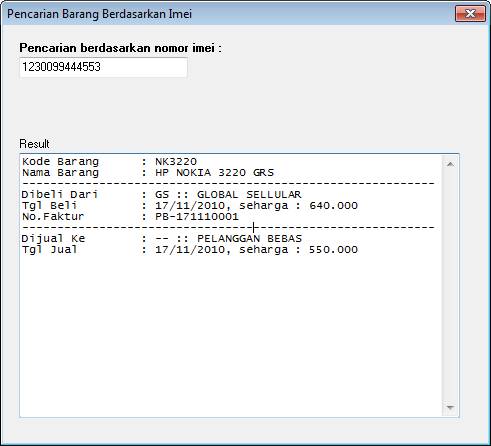Click the IMEI number input field

pyautogui.click(x=103, y=67)
